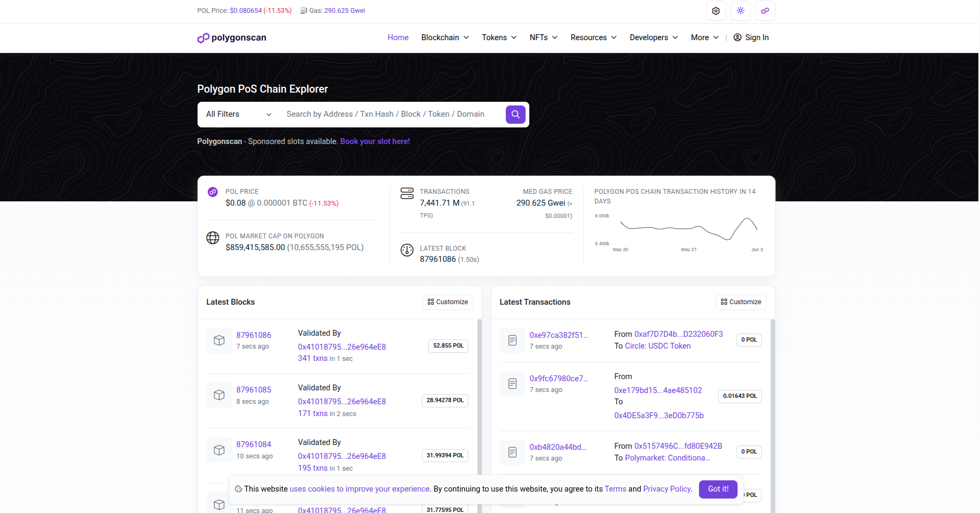Open transaction 0x9fc67980ce7...
Image resolution: width=980 pixels, height=513 pixels.
tap(559, 379)
